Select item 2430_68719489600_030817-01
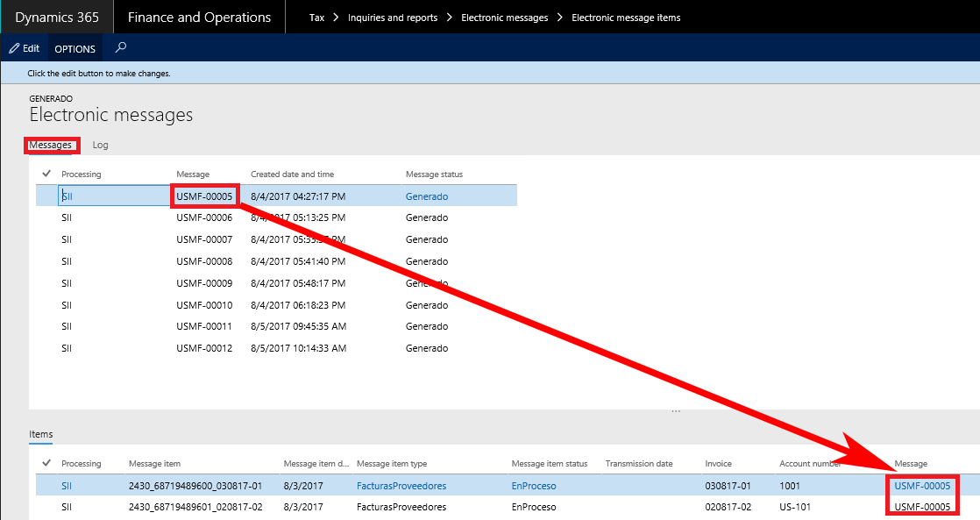 click(x=195, y=486)
